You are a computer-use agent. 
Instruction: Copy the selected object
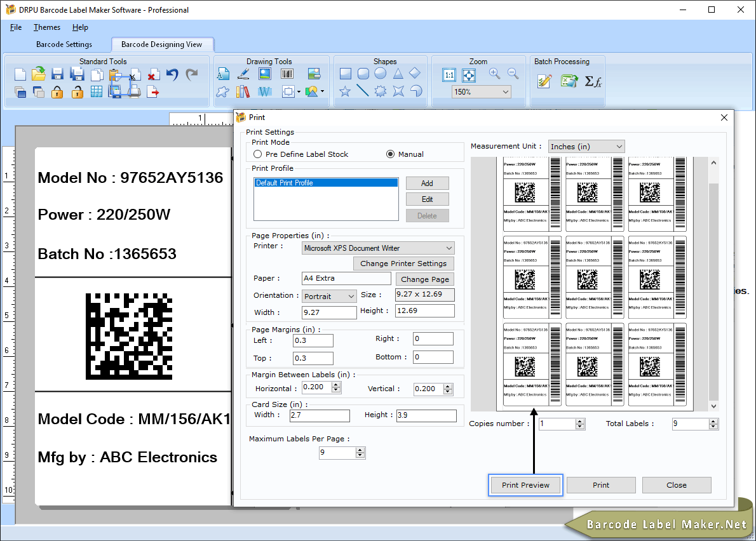(97, 75)
